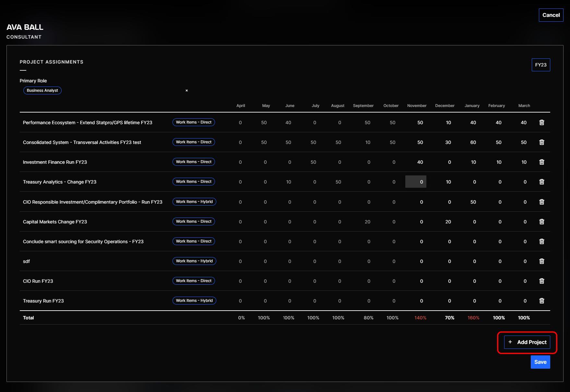Click Work Items - Hybrid tag for sdf
Viewport: 570px width, 392px height.
(194, 261)
